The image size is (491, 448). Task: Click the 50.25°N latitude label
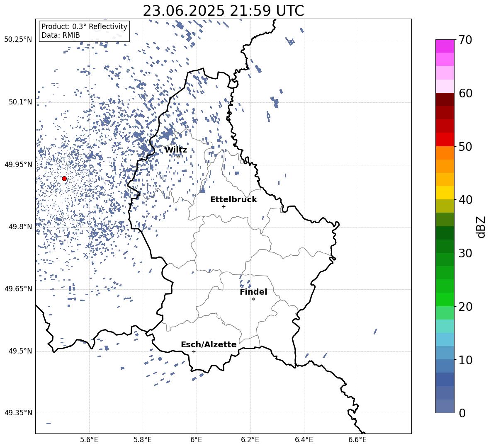(18, 40)
